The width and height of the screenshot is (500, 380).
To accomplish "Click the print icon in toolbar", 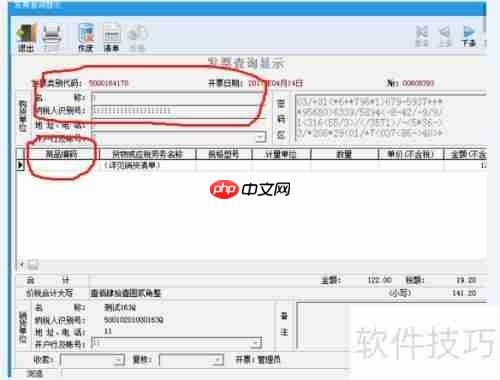I will 52,37.
